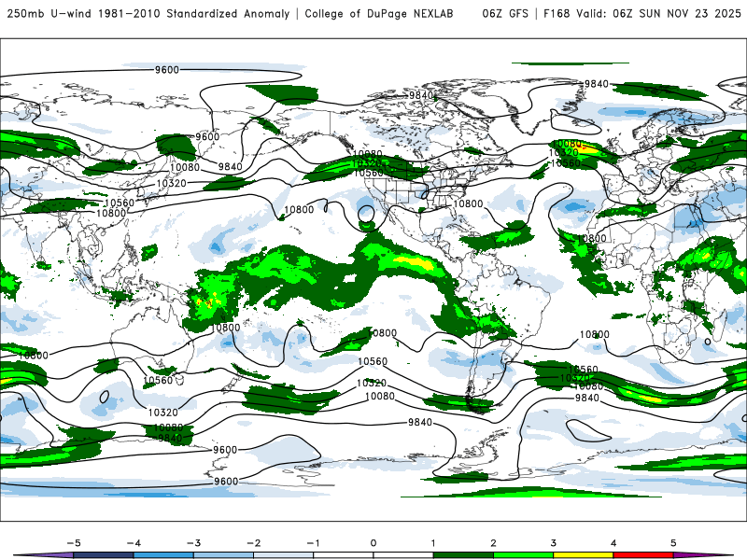This screenshot has height=560, width=747.
Task: Click the '1' color bar label
Action: (433, 543)
